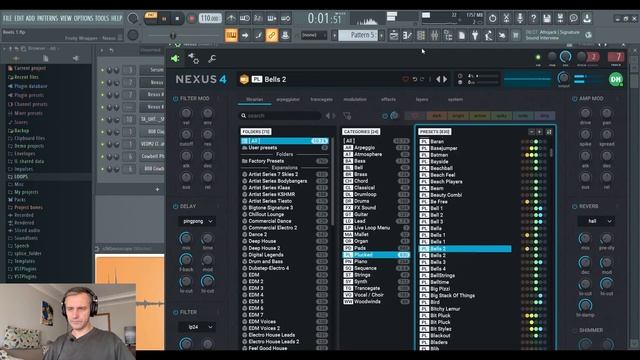Click the download content library icon
The width and height of the screenshot is (640, 360).
click(587, 18)
